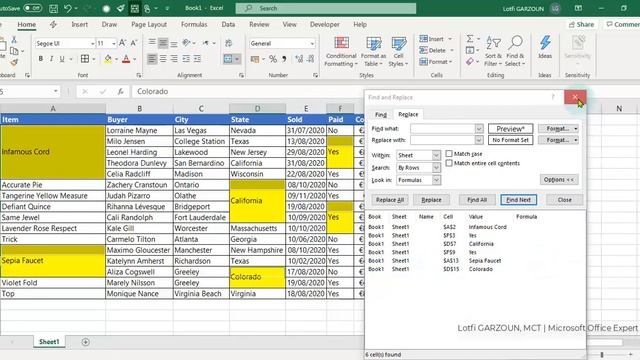The image size is (640, 360).
Task: Click the yellow Colorado cell
Action: (x=257, y=277)
